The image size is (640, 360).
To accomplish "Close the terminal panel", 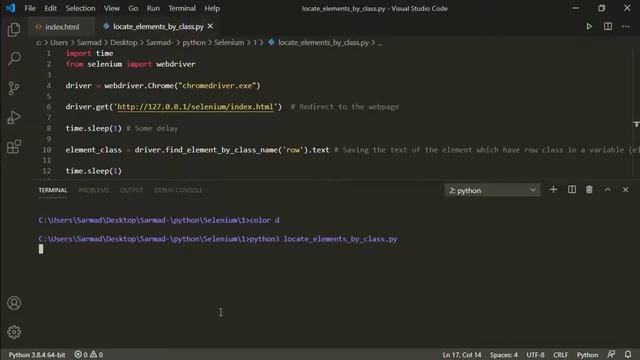I will click(x=625, y=190).
